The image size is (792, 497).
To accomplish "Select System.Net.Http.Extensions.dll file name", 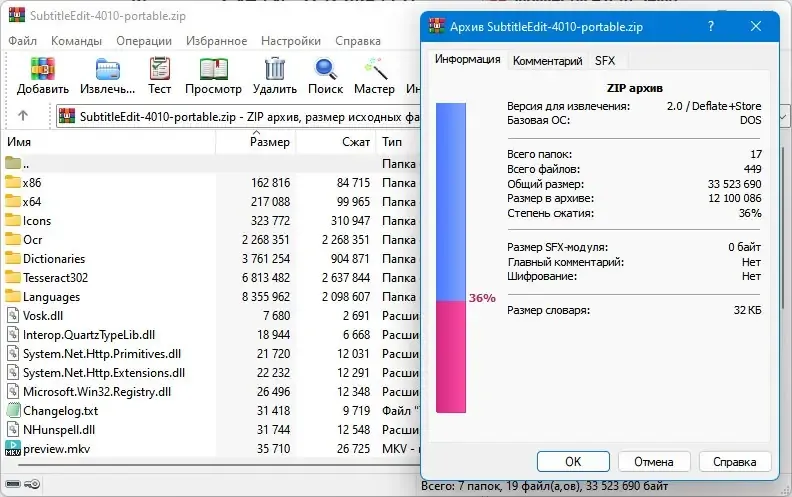I will pyautogui.click(x=104, y=373).
